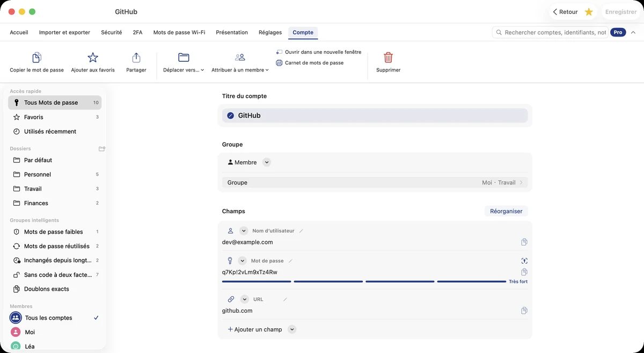The image size is (644, 353).
Task: Click the magnifier icon in the search box
Action: (499, 32)
